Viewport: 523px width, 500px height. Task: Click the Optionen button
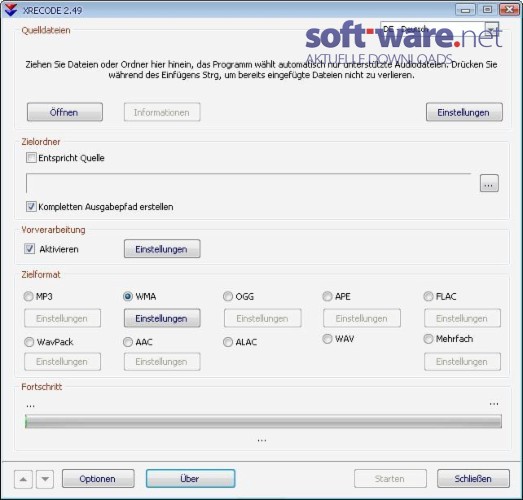click(x=98, y=479)
